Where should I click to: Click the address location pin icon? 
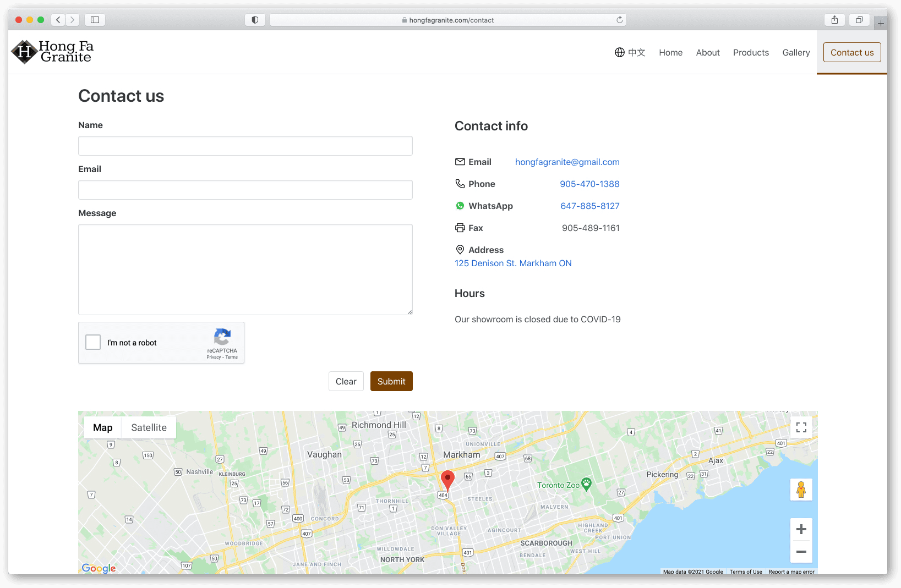(460, 249)
